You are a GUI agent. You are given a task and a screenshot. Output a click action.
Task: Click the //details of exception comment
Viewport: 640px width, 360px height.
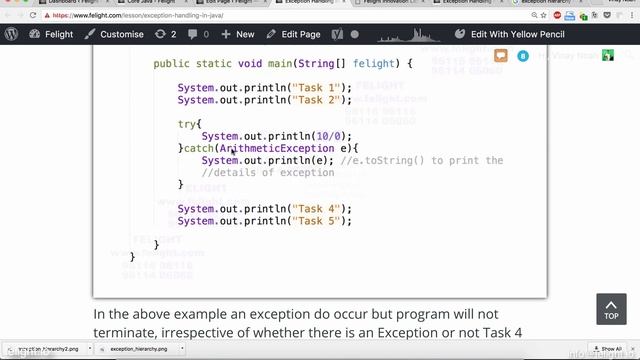tap(268, 173)
